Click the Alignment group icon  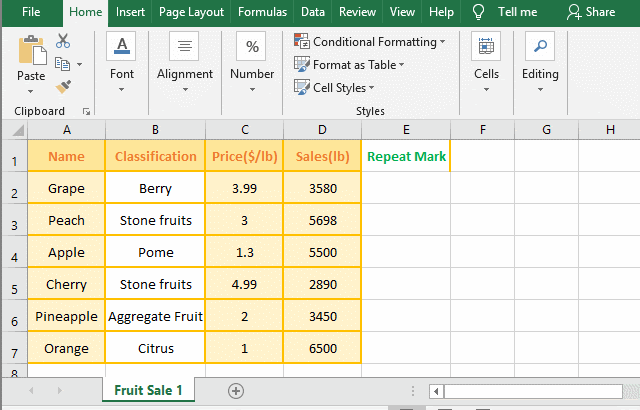click(184, 46)
